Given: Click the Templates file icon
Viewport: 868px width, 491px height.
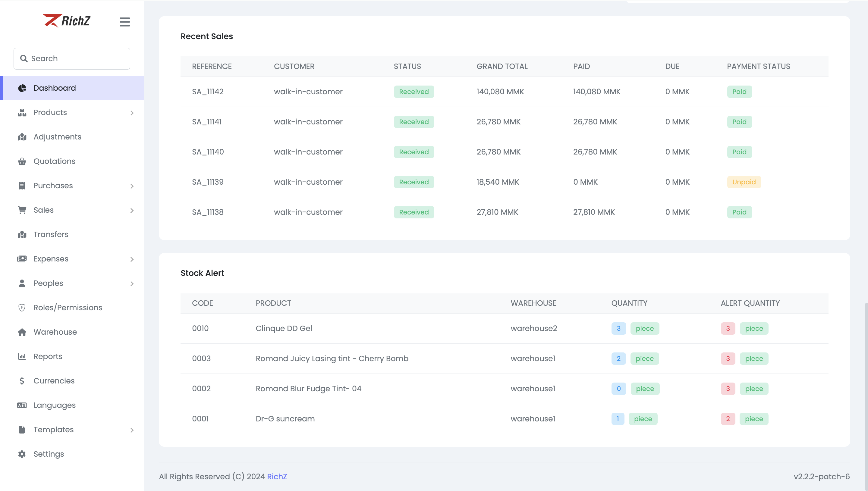Looking at the screenshot, I should [x=22, y=430].
